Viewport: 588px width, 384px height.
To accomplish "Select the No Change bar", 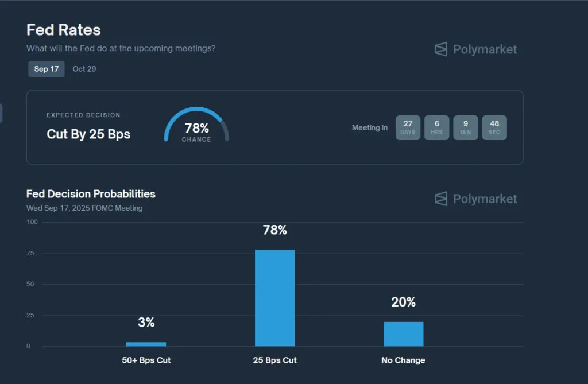I will click(x=404, y=334).
